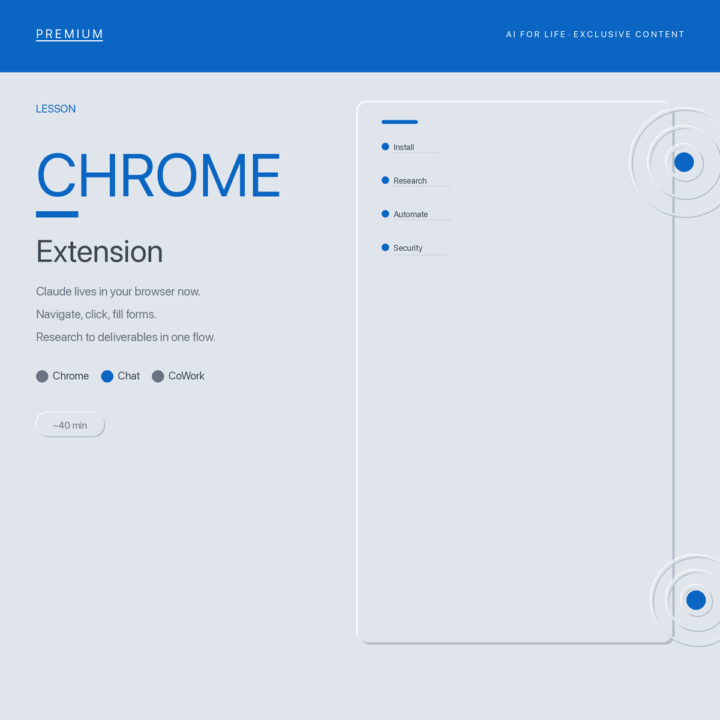Click the upper blue ripple dot on card edge
Viewport: 720px width, 720px height.
coord(684,162)
